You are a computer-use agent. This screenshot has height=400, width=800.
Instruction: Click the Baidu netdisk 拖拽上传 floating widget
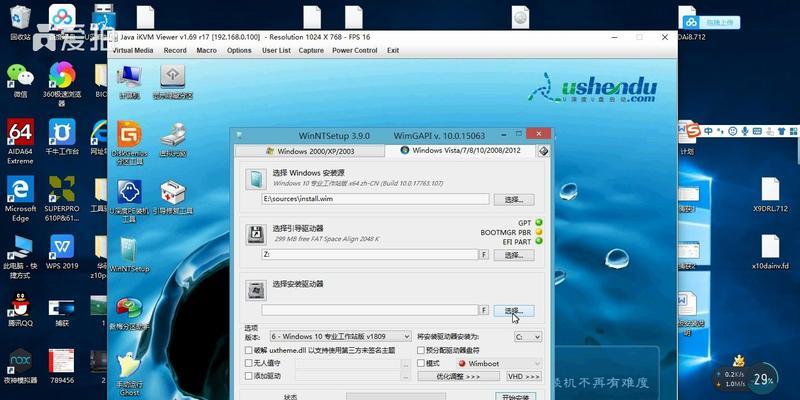click(x=711, y=22)
